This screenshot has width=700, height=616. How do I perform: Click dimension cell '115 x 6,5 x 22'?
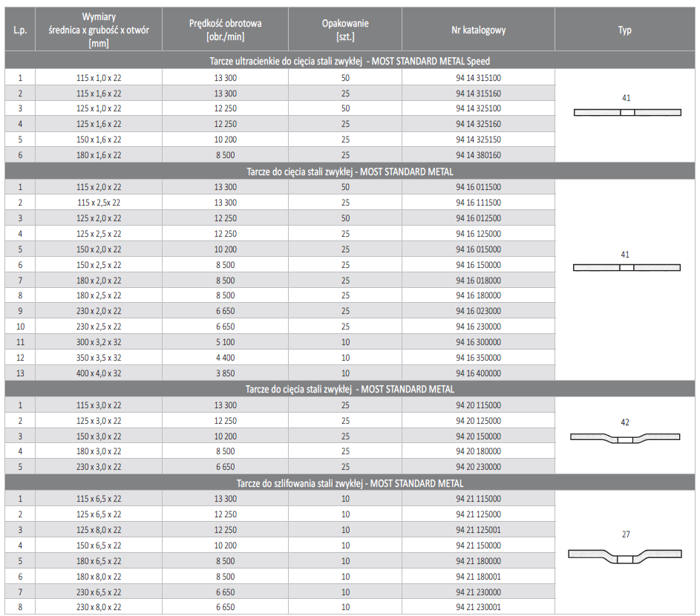tap(99, 499)
